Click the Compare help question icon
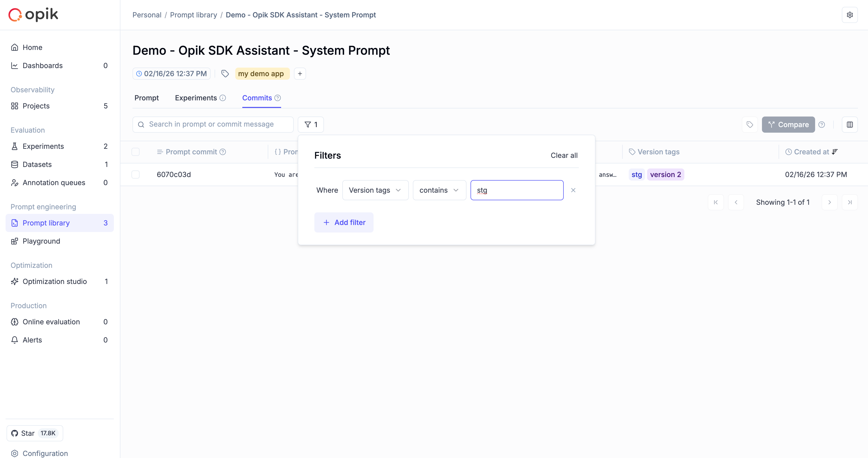This screenshot has width=868, height=458. (x=822, y=124)
